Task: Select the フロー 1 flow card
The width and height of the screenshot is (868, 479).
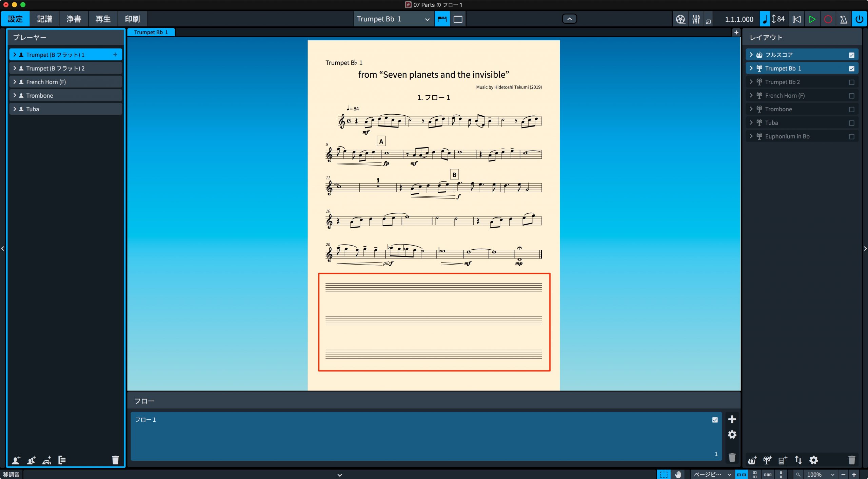Action: tap(426, 436)
